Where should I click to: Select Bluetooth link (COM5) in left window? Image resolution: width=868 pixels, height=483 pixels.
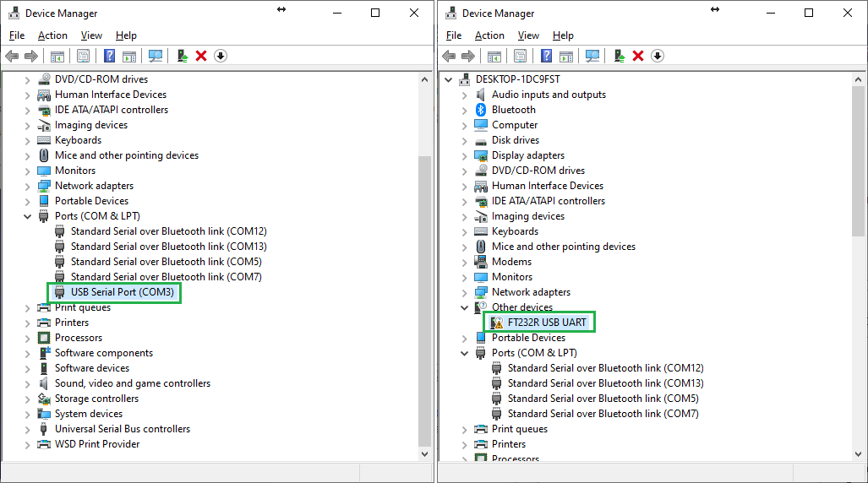point(166,262)
